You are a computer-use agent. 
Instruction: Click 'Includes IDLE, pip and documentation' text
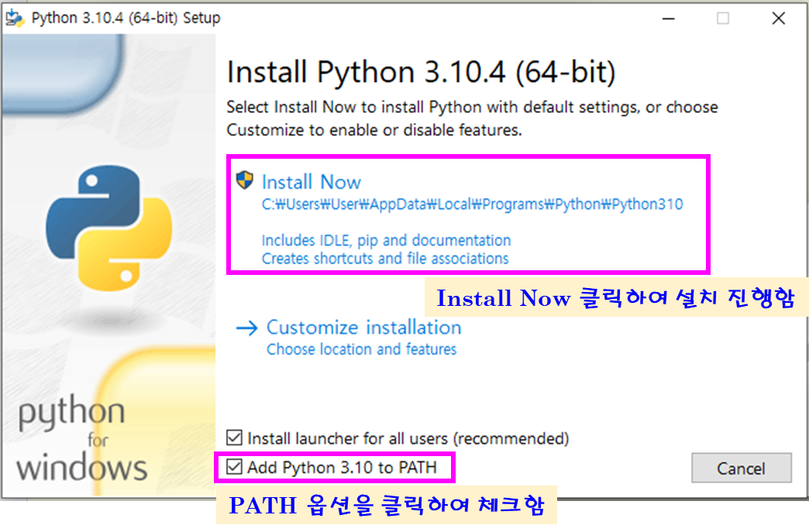click(x=386, y=240)
